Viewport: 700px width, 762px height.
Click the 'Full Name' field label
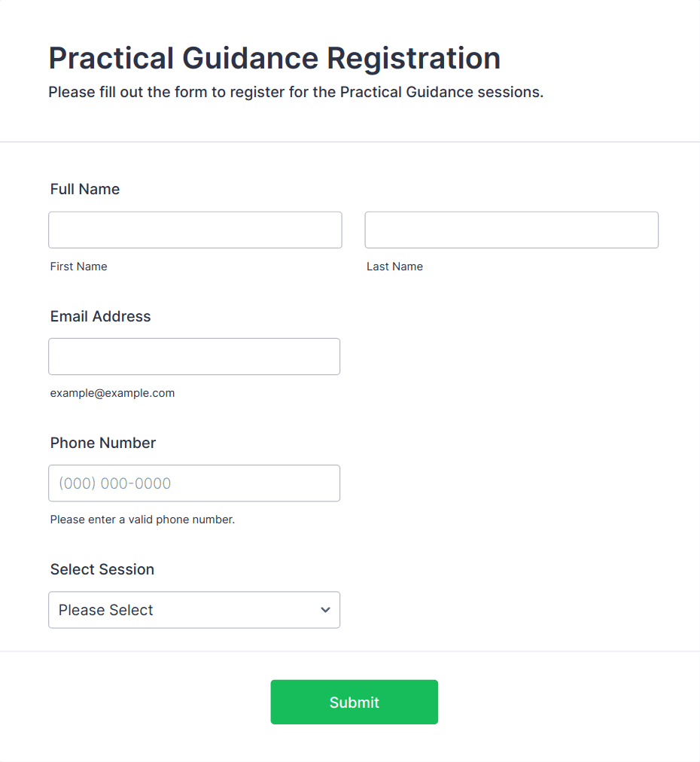tap(85, 189)
